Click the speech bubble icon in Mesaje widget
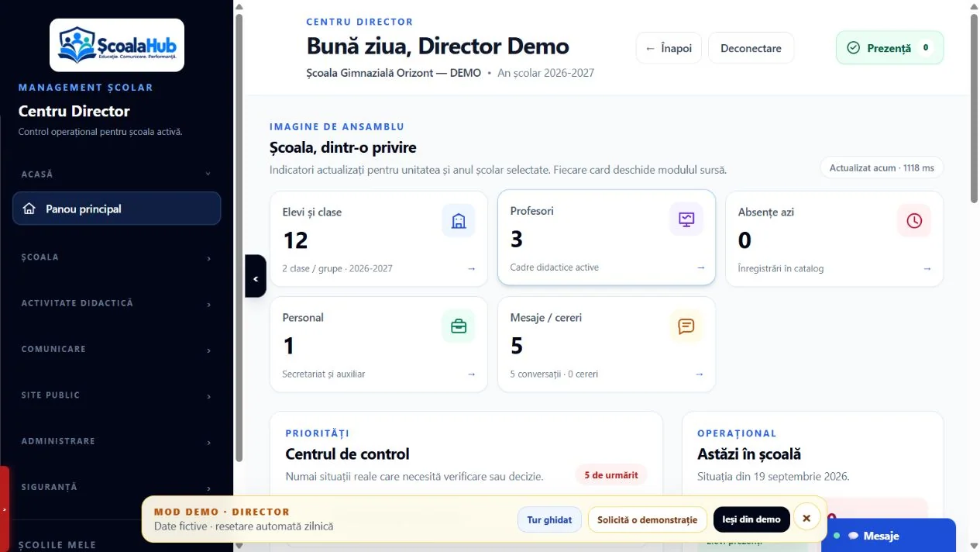 853,536
